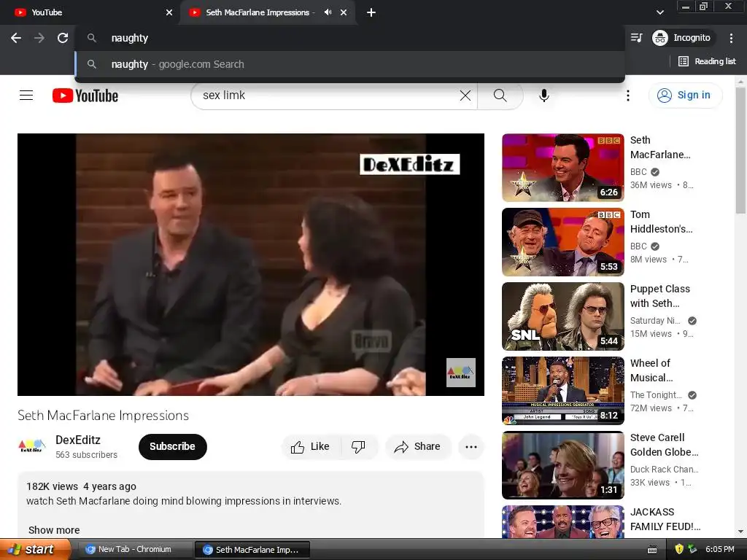Open media controls icon in toolbar
747x560 pixels.
636,38
